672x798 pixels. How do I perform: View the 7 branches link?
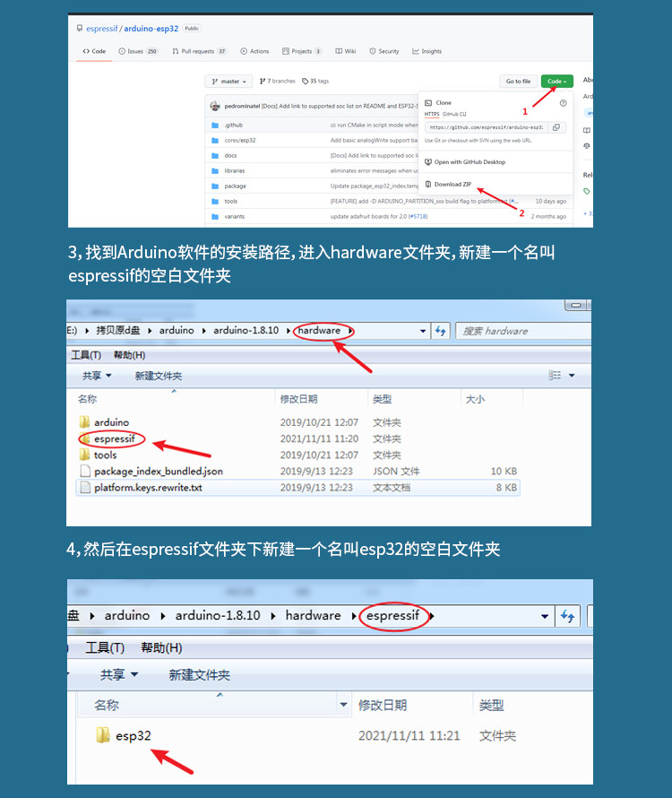(x=277, y=81)
